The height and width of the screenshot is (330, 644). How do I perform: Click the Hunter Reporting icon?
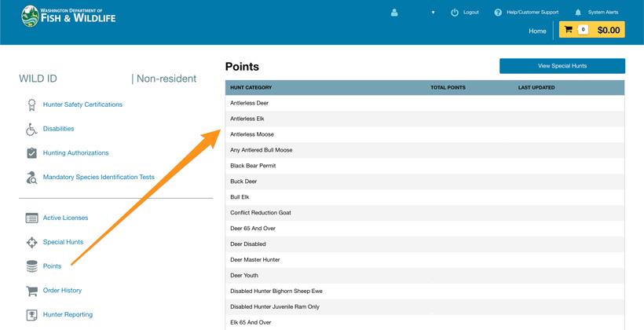point(31,315)
